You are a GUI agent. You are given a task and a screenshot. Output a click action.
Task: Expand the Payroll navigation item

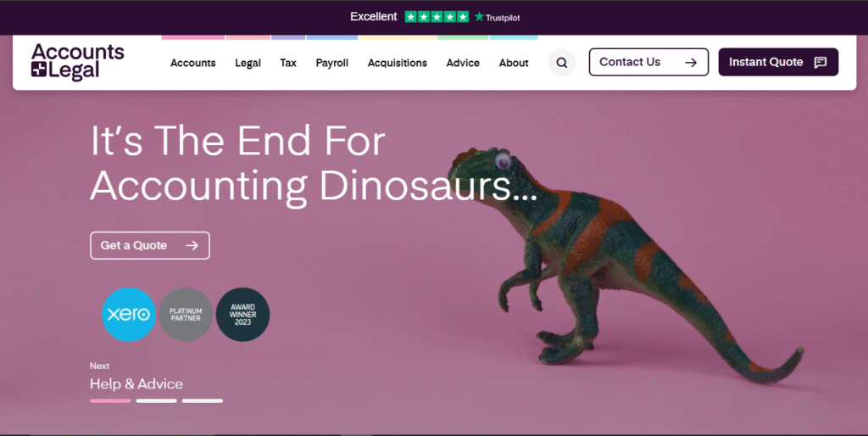(x=331, y=63)
